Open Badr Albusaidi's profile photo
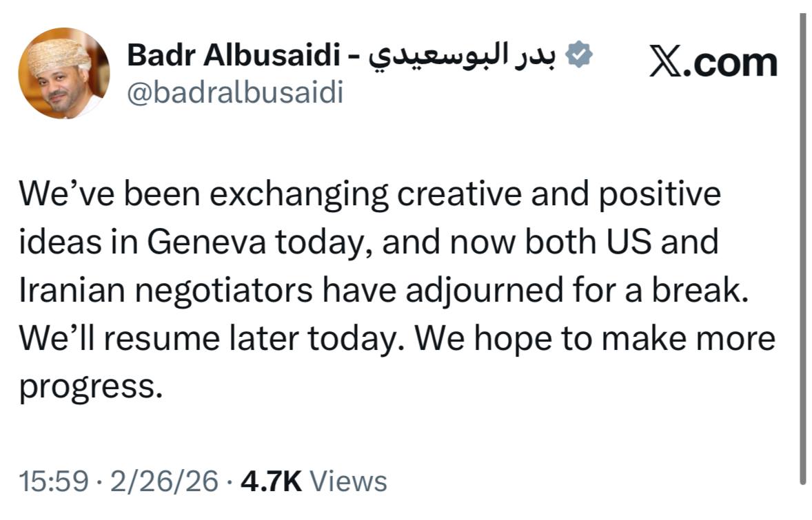The width and height of the screenshot is (812, 520). 63,74
